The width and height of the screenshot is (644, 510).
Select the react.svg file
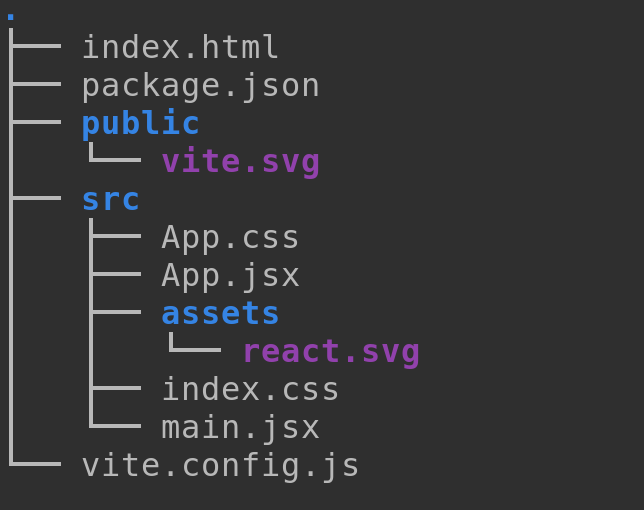pos(330,352)
